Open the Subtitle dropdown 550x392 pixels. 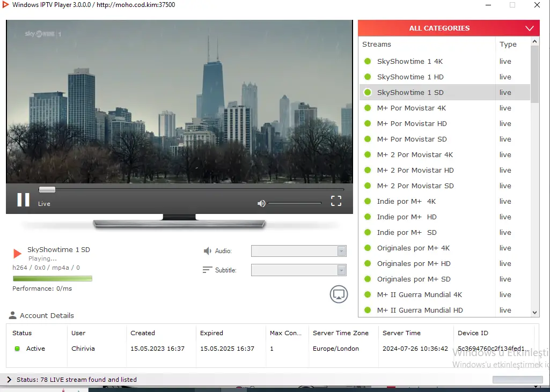(299, 270)
